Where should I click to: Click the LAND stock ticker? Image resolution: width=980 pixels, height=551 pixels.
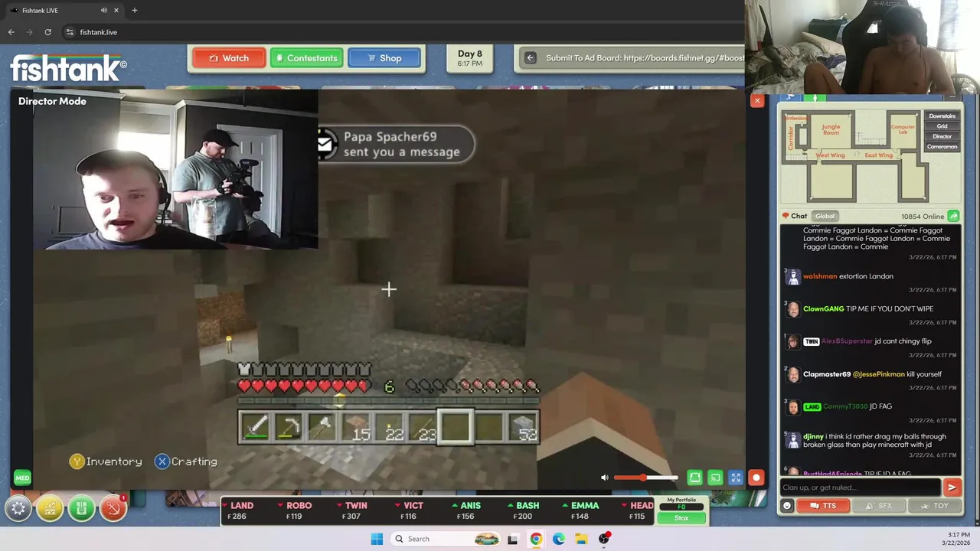click(x=239, y=510)
